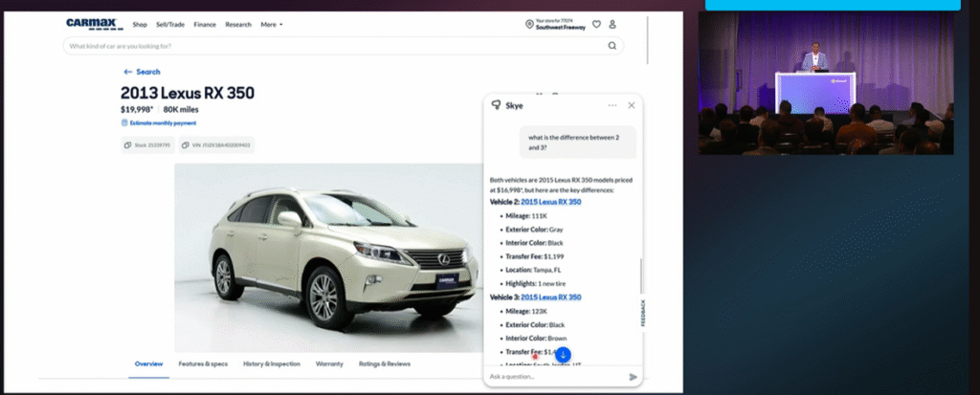Open Southwest Freeway store selector
Viewport: 980px width, 395px height.
click(x=561, y=27)
